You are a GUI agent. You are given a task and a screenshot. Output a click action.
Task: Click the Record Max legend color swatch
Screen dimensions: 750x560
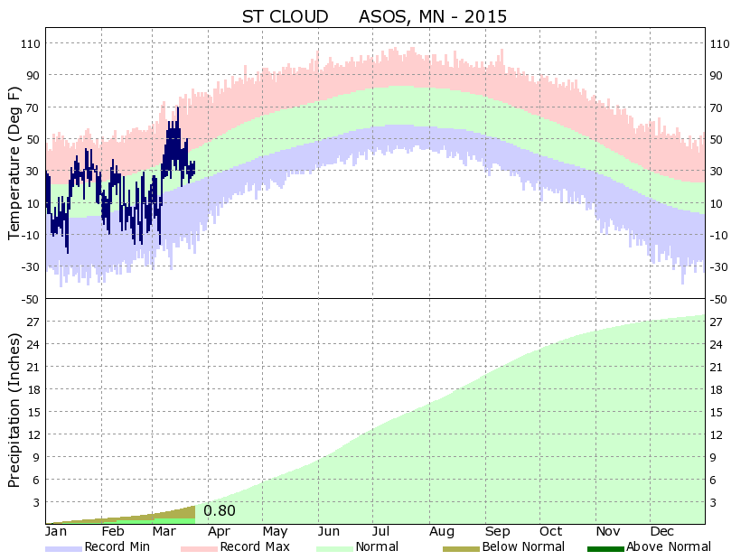click(199, 549)
